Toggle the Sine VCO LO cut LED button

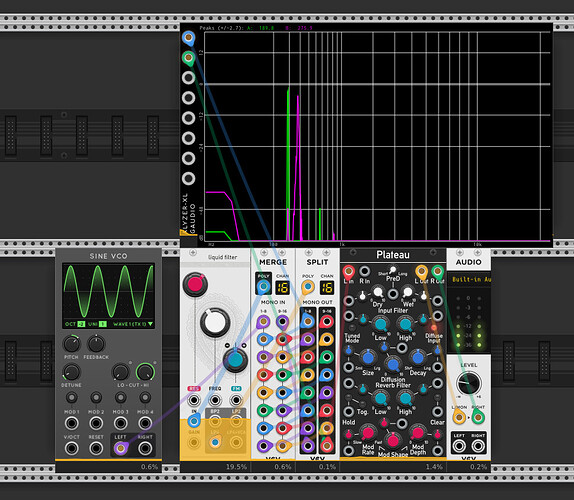(131, 363)
